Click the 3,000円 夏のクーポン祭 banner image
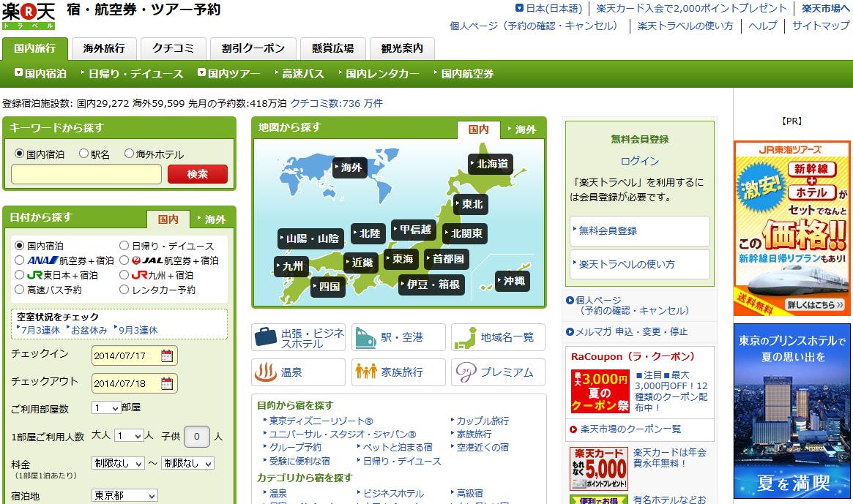853x504 pixels. coord(600,391)
